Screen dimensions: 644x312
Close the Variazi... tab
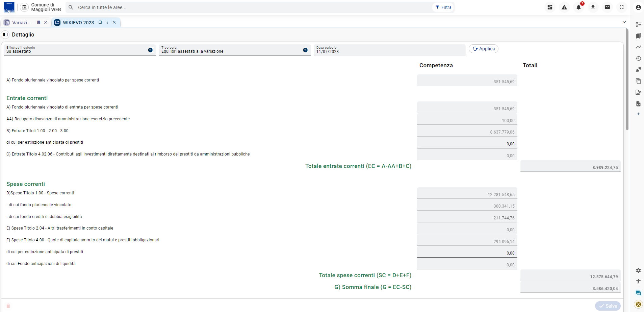pos(46,22)
